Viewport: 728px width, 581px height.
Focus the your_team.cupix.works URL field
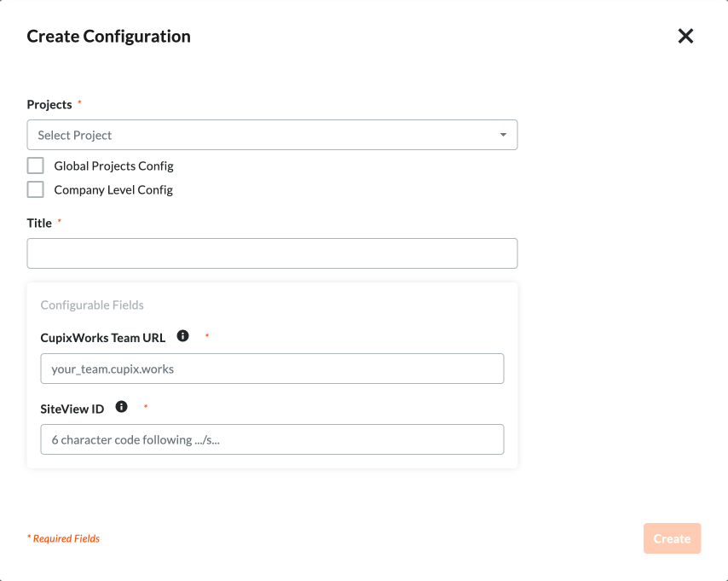point(272,369)
